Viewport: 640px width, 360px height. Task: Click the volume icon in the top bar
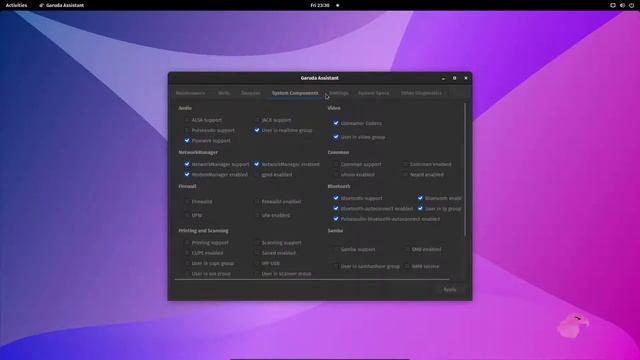pyautogui.click(x=622, y=5)
